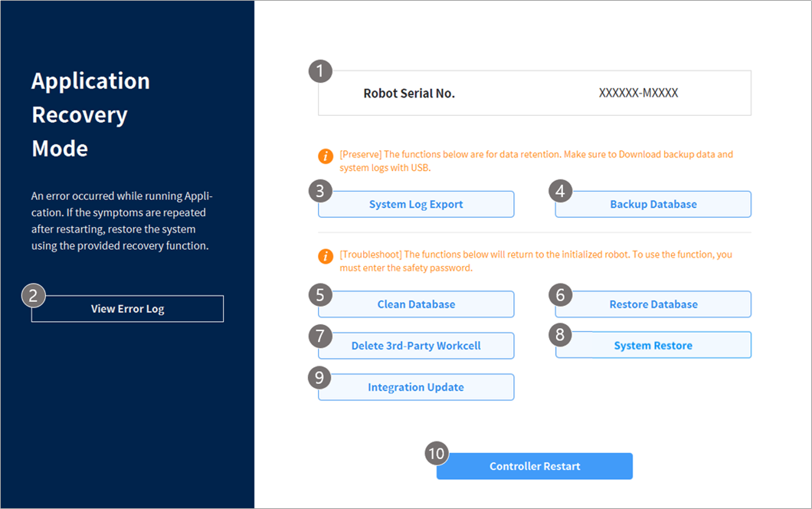Click Delete 3rd-Party Workcell

click(416, 346)
